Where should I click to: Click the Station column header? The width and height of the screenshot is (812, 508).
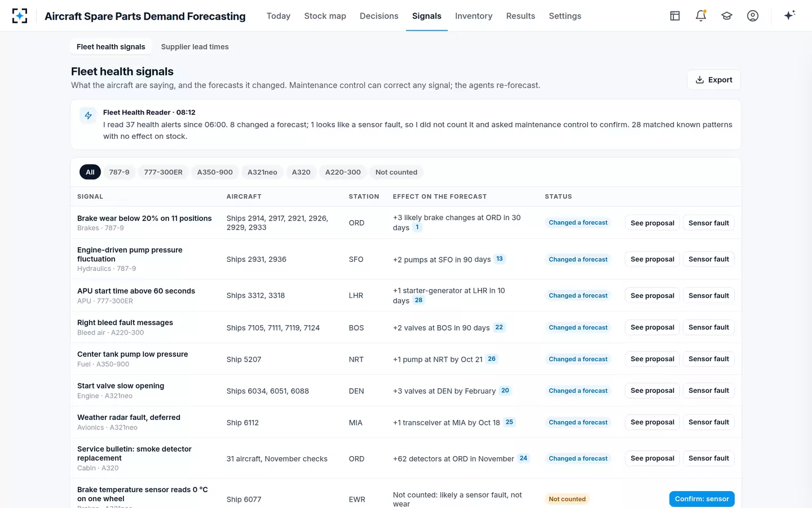[x=364, y=196]
